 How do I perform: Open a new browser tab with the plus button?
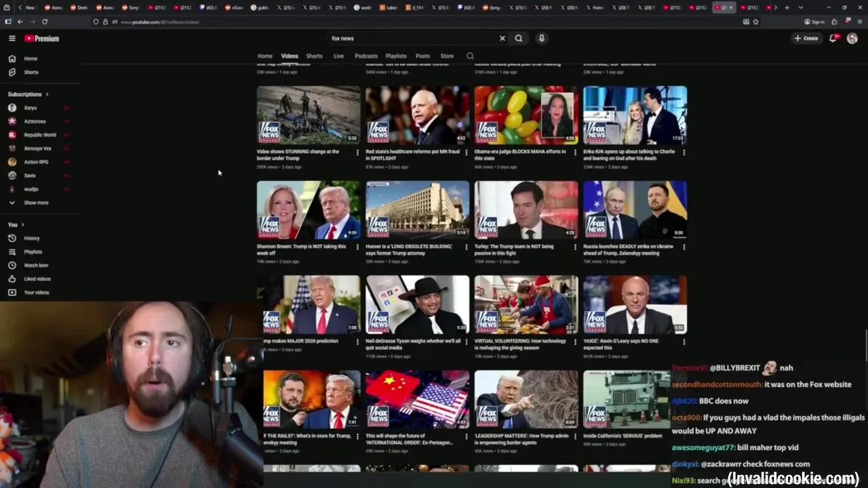point(787,7)
